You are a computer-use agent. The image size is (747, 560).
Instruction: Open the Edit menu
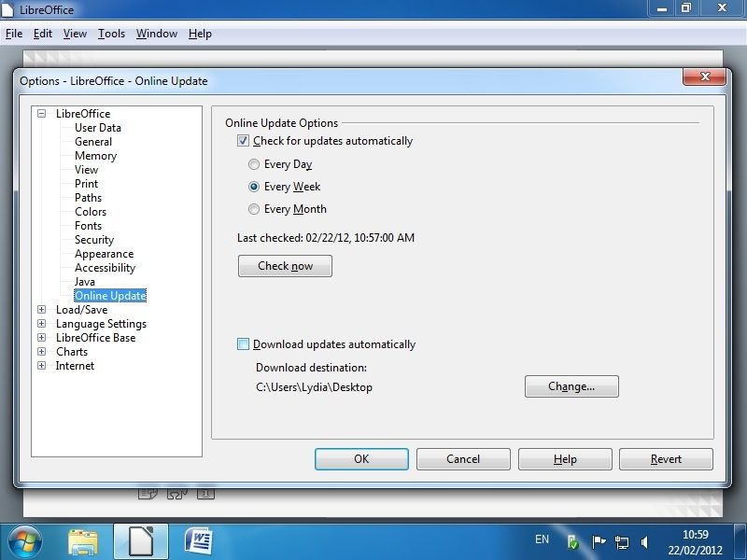tap(42, 34)
